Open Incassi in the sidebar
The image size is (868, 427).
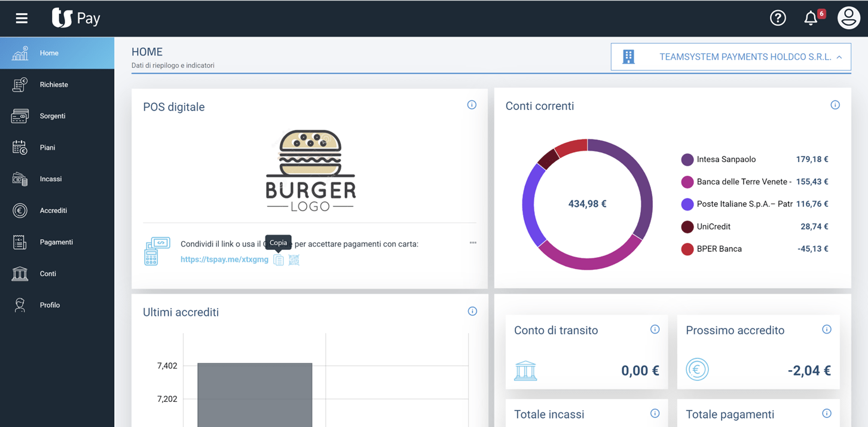(57, 179)
